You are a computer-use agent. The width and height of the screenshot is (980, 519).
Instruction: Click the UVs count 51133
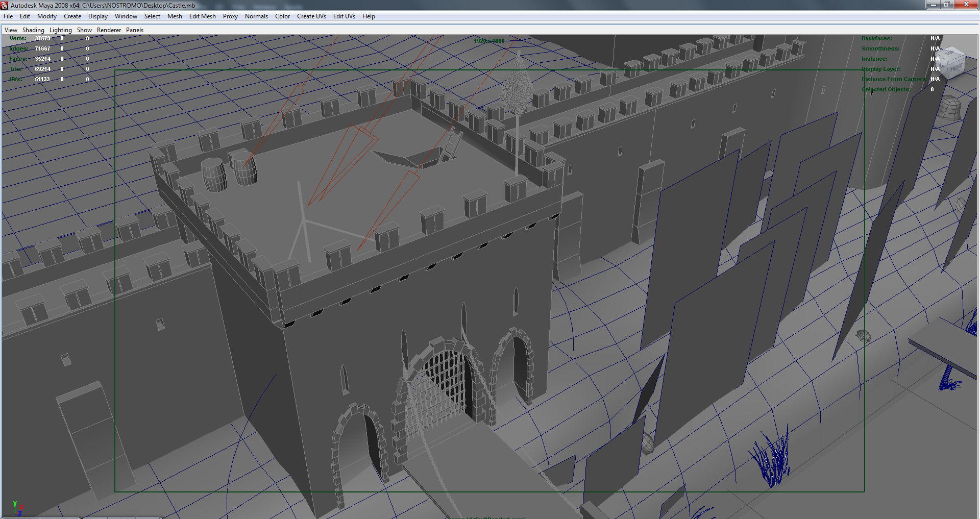point(42,79)
